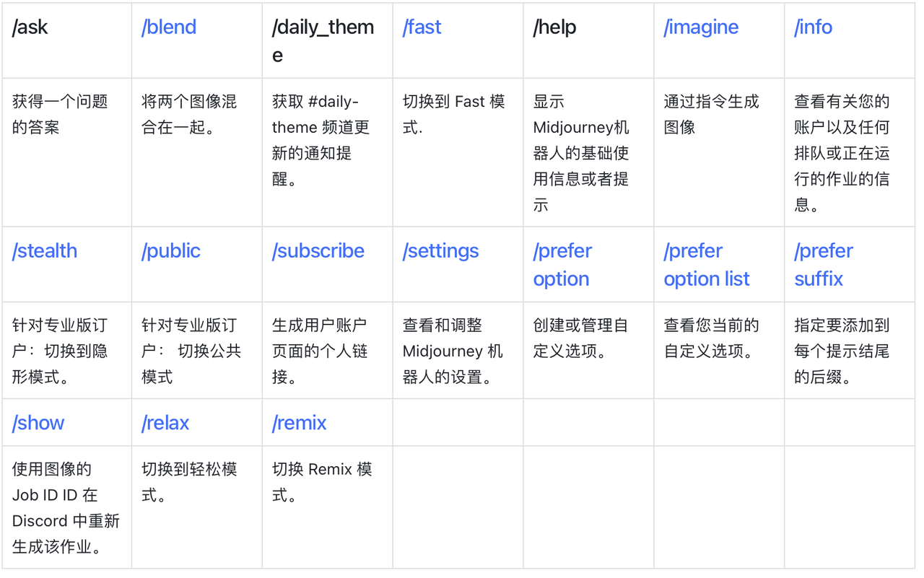Click the /remix command link
924x578 pixels.
click(x=300, y=423)
